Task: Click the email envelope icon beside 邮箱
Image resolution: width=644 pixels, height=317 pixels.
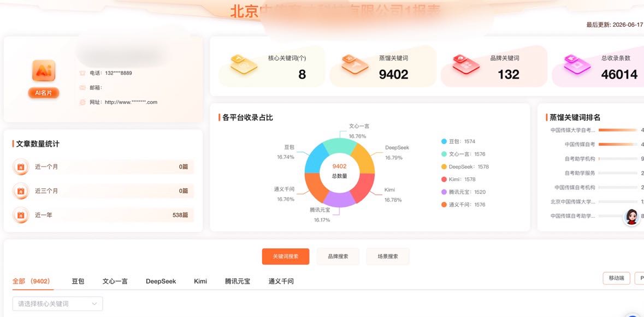Action: (82, 87)
